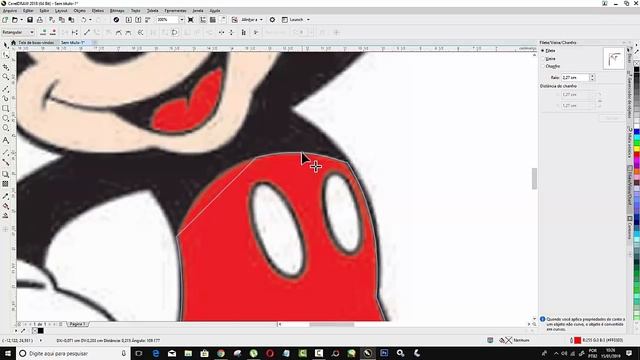640x360 pixels.
Task: Select the Text tool in toolbox
Action: (6, 140)
